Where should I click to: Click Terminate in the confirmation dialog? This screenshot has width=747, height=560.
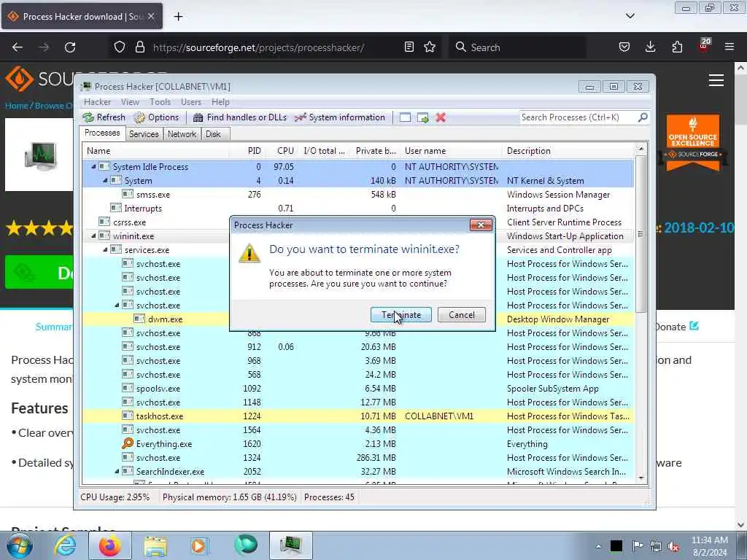tap(400, 315)
